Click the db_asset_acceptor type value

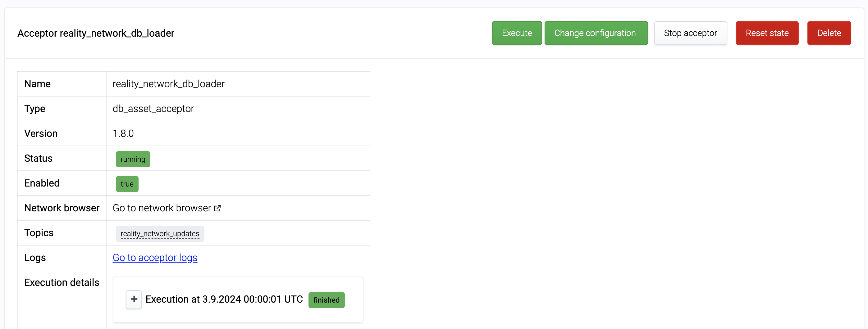pos(153,109)
